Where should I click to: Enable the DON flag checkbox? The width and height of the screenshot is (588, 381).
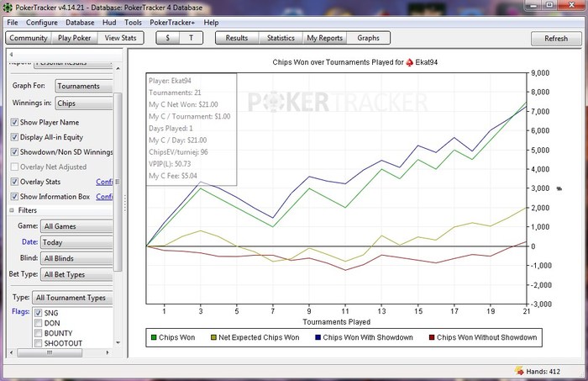pyautogui.click(x=39, y=323)
